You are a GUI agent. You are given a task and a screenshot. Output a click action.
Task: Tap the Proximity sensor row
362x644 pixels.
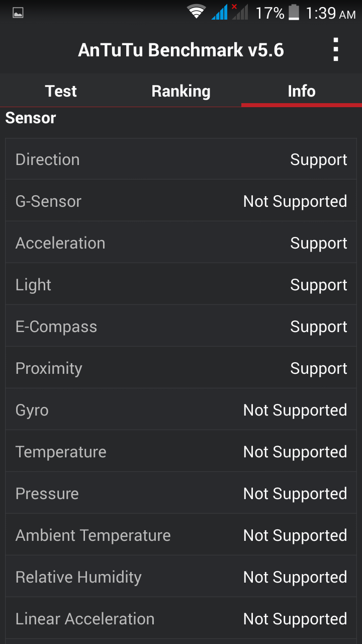pos(181,368)
